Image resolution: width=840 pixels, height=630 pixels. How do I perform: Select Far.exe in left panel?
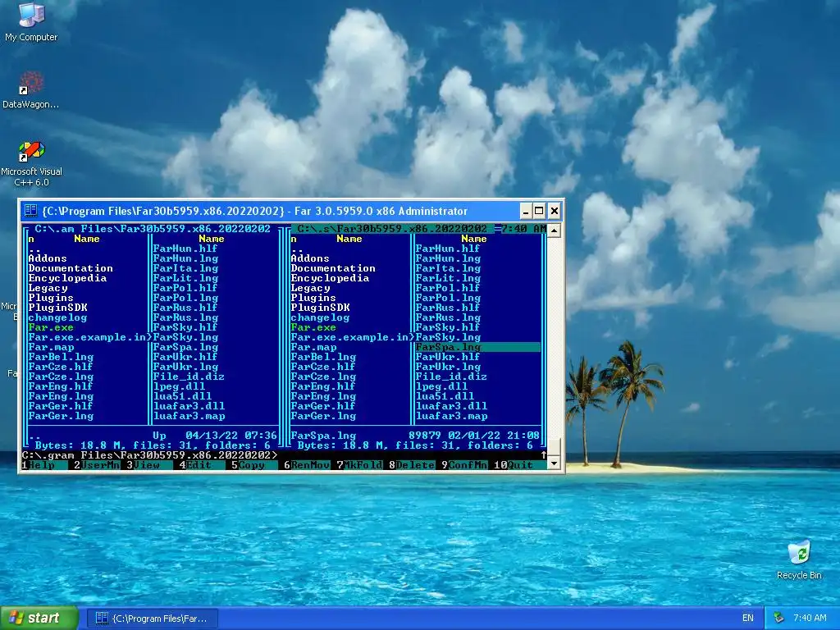[x=51, y=327]
